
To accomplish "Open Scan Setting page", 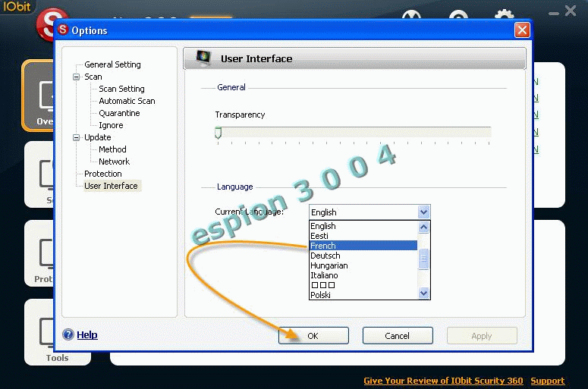I will 121,89.
